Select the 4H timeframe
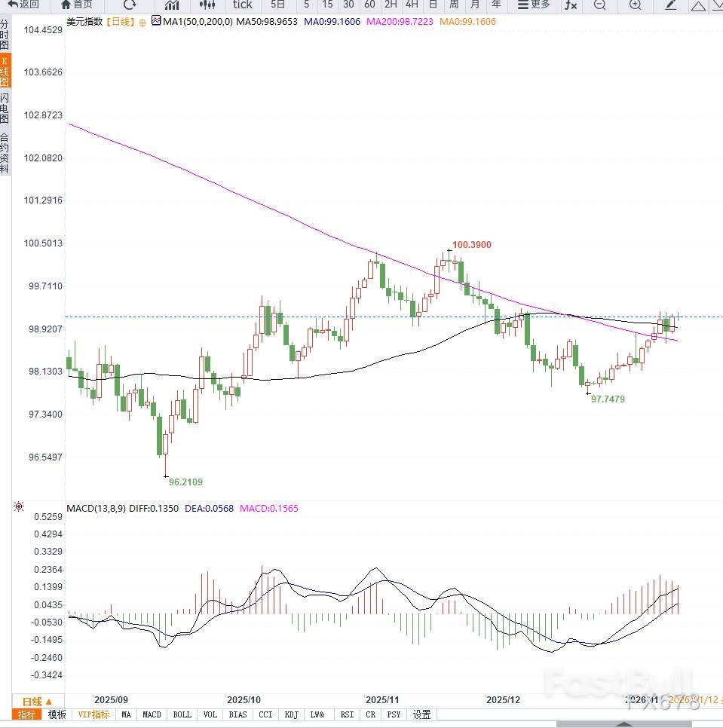The height and width of the screenshot is (728, 723). pyautogui.click(x=412, y=5)
